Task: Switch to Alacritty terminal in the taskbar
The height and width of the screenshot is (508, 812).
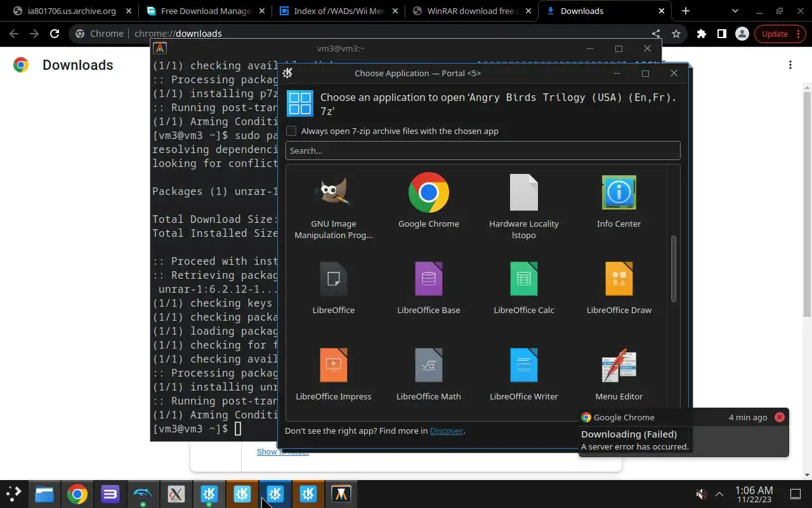Action: click(341, 493)
